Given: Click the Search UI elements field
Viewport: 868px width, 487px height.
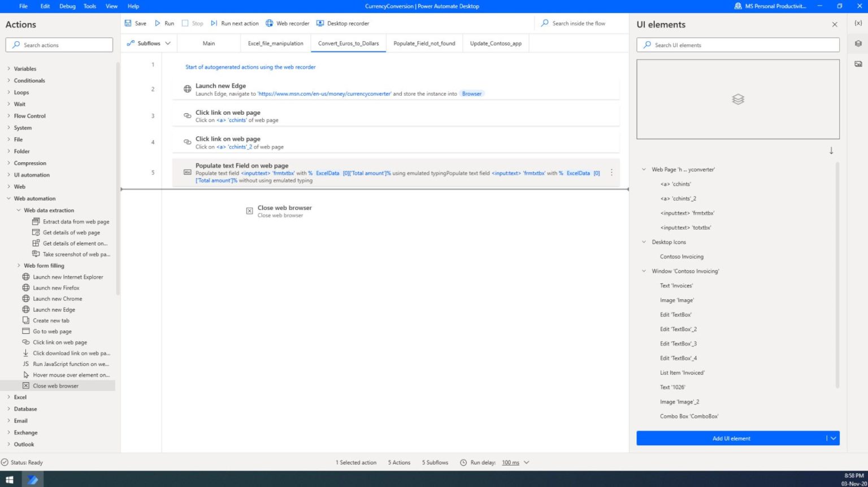Looking at the screenshot, I should coord(737,45).
